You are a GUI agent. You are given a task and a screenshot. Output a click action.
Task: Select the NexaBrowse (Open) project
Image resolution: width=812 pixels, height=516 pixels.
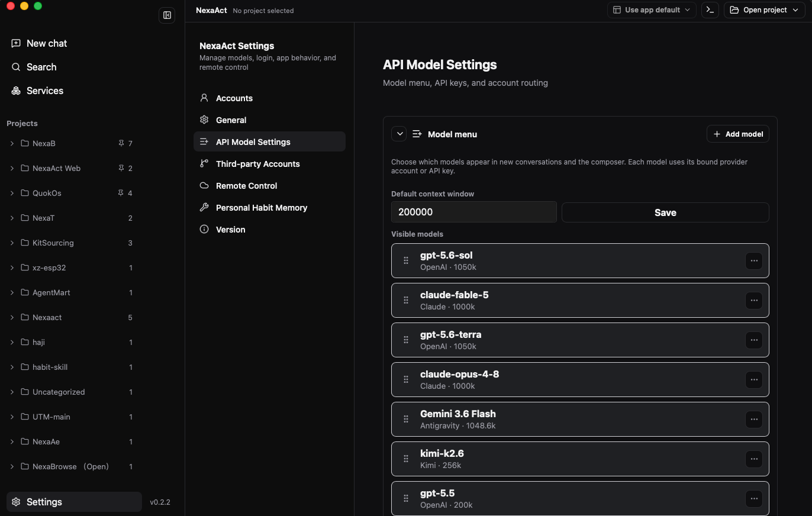coord(71,466)
